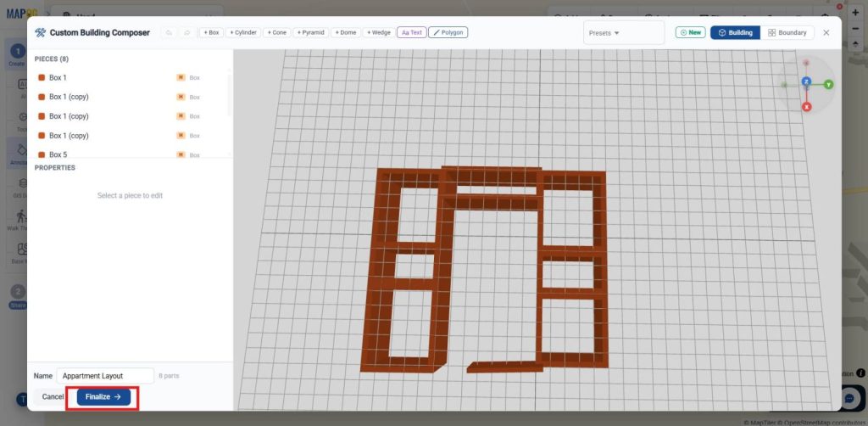Screen dimensions: 868x426
Task: Open the Presets dropdown
Action: coord(623,33)
